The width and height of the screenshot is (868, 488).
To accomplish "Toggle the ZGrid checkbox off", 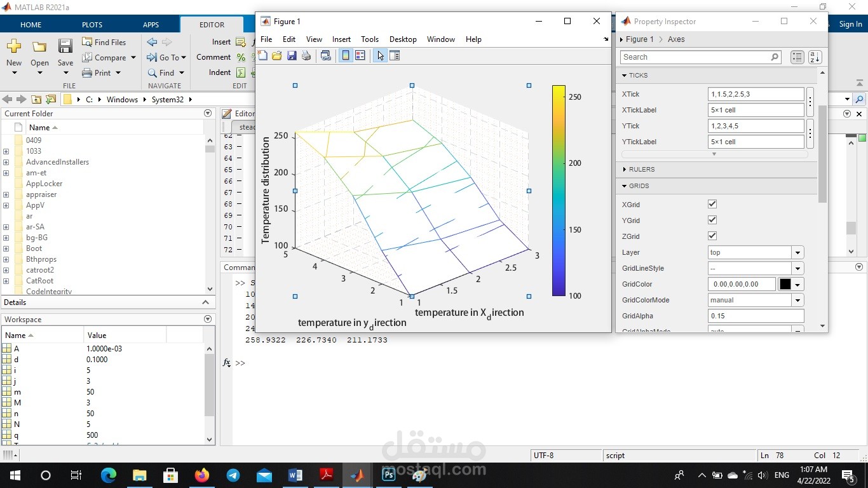I will coord(712,236).
